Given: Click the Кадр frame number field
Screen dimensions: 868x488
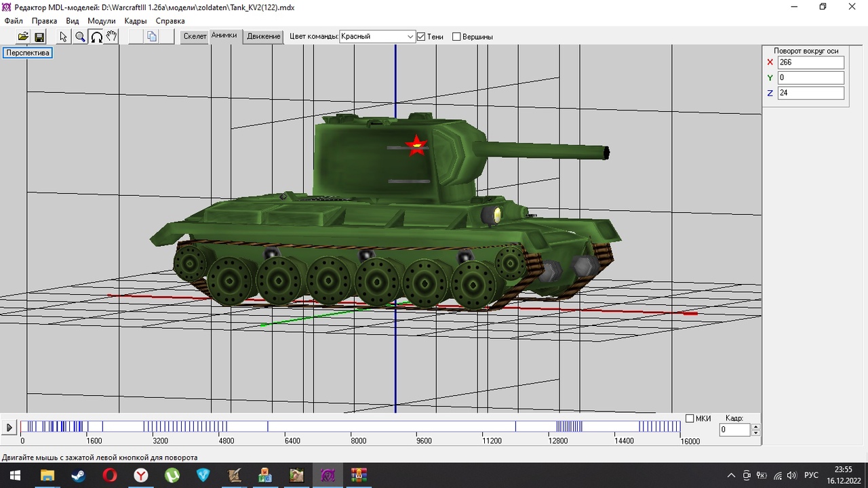Looking at the screenshot, I should tap(735, 430).
